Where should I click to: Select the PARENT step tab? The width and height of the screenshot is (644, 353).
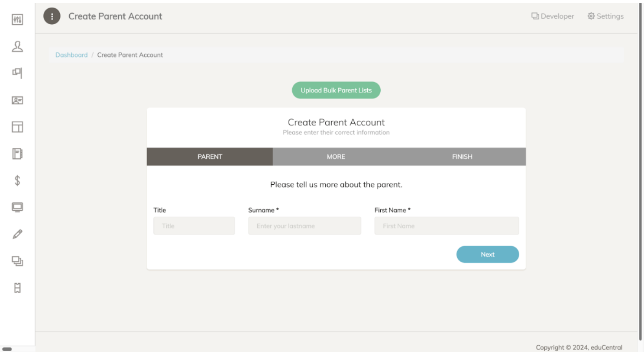click(x=210, y=157)
